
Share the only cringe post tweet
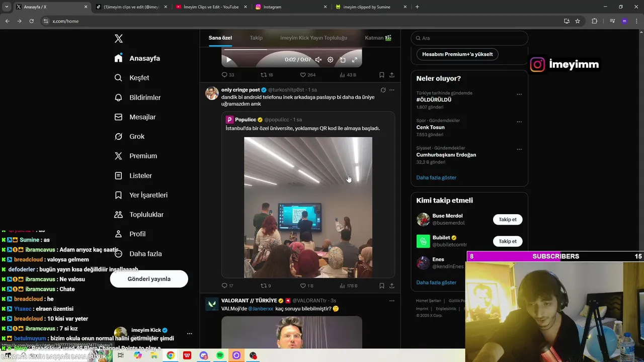(392, 286)
